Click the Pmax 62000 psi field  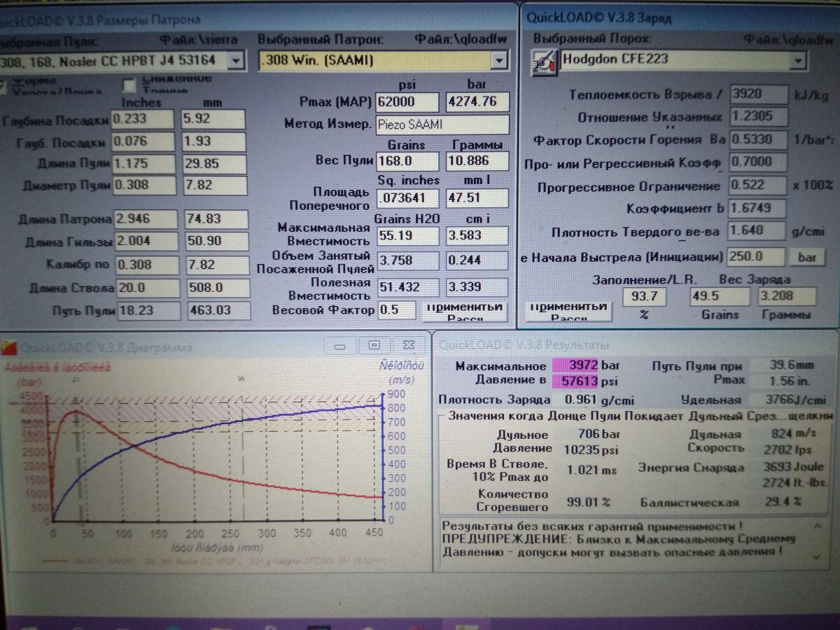tap(407, 101)
